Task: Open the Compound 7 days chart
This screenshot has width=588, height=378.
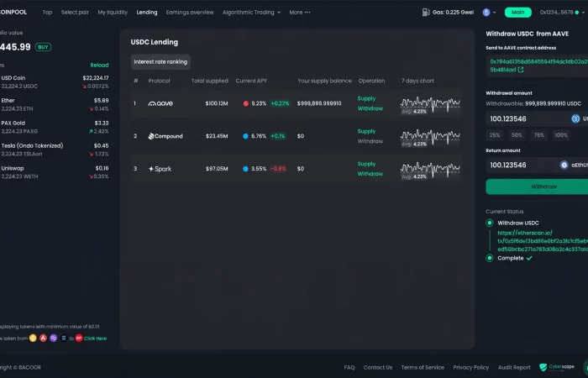Action: tap(430, 138)
